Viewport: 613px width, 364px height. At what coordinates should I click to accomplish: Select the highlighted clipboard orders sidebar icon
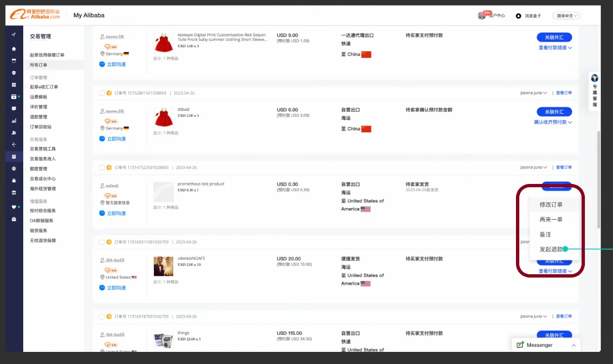[14, 156]
